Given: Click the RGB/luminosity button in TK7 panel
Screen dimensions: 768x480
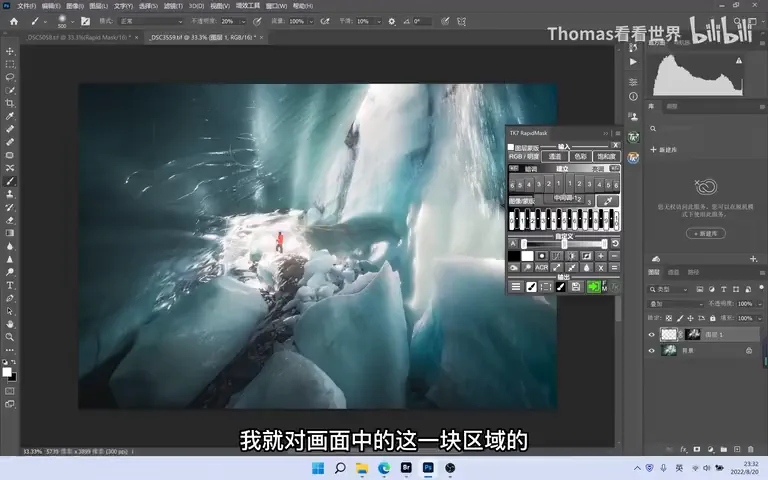Looking at the screenshot, I should coord(524,157).
